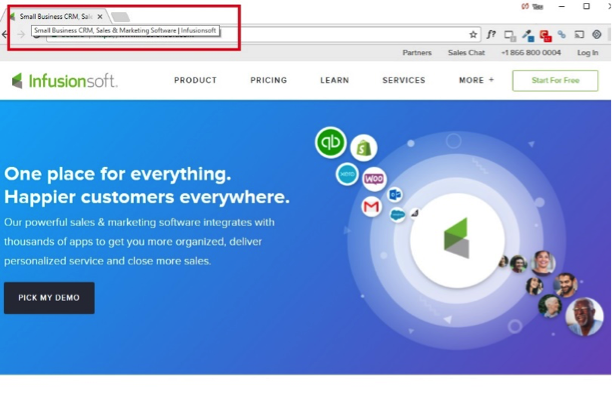This screenshot has width=612, height=401.
Task: Open the Cast screen extension icon
Action: pyautogui.click(x=579, y=35)
